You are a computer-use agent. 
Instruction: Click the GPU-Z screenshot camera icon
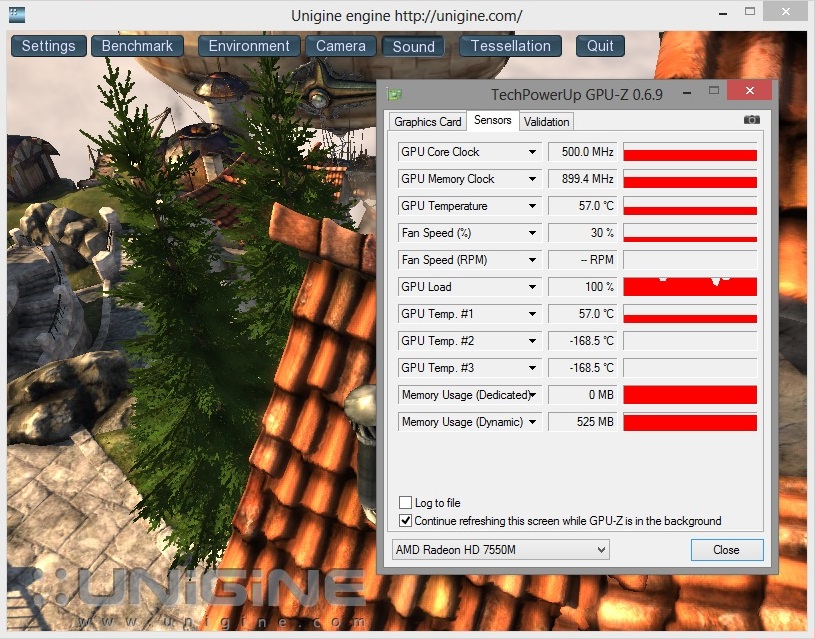coord(752,120)
